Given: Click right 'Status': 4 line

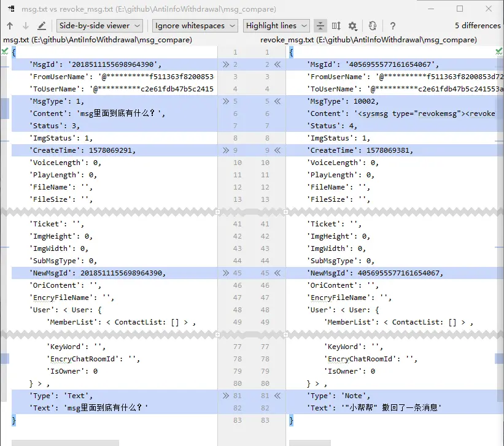Looking at the screenshot, I should point(395,126).
